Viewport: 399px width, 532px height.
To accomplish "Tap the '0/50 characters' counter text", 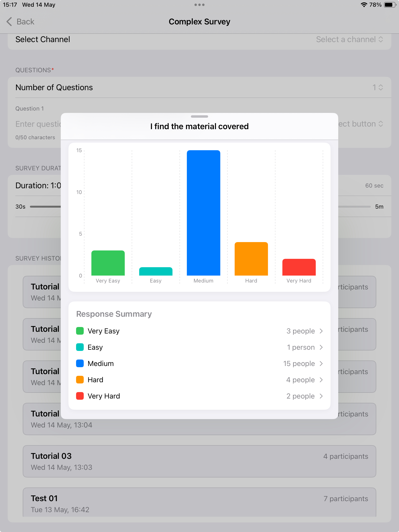I will tap(35, 137).
